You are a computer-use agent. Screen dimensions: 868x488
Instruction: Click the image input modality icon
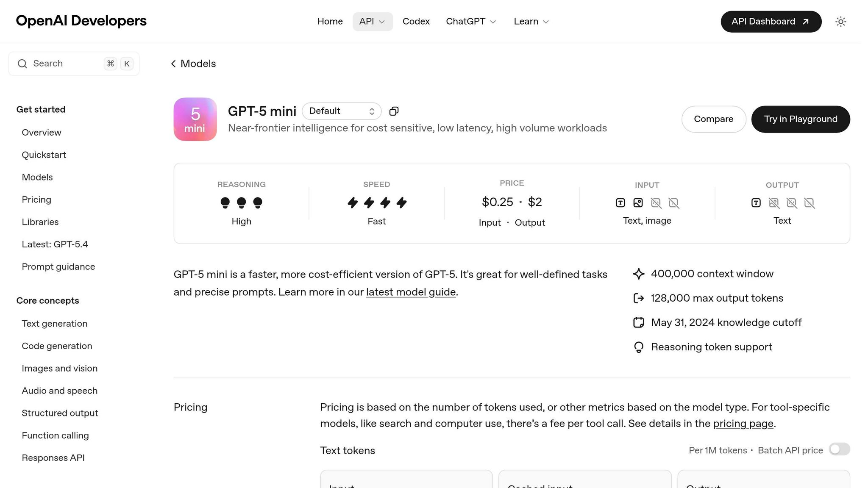(x=638, y=203)
